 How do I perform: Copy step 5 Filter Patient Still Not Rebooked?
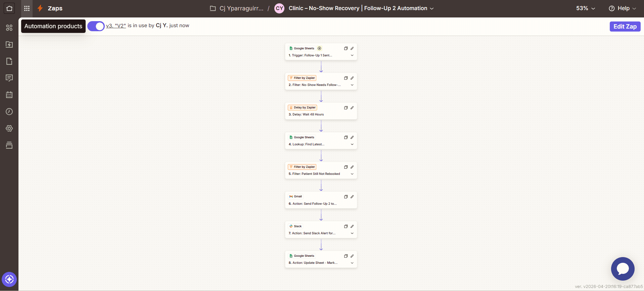point(346,167)
